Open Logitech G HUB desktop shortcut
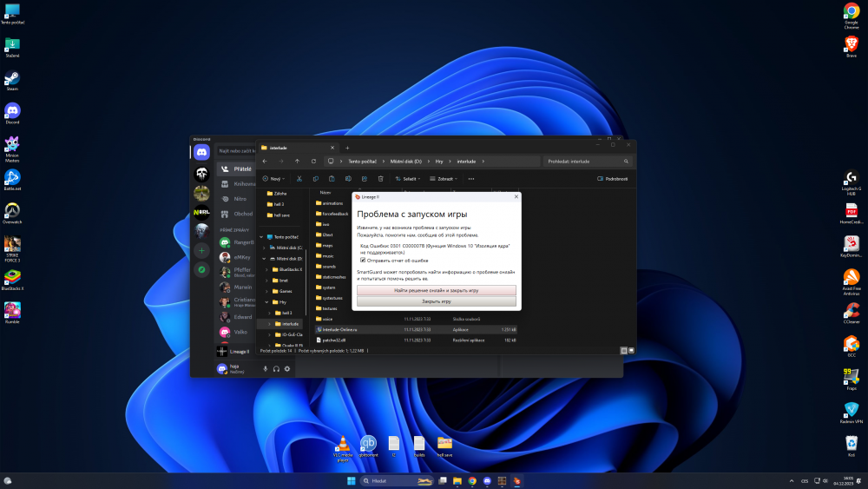Viewport: 868px width, 489px height. 852,182
